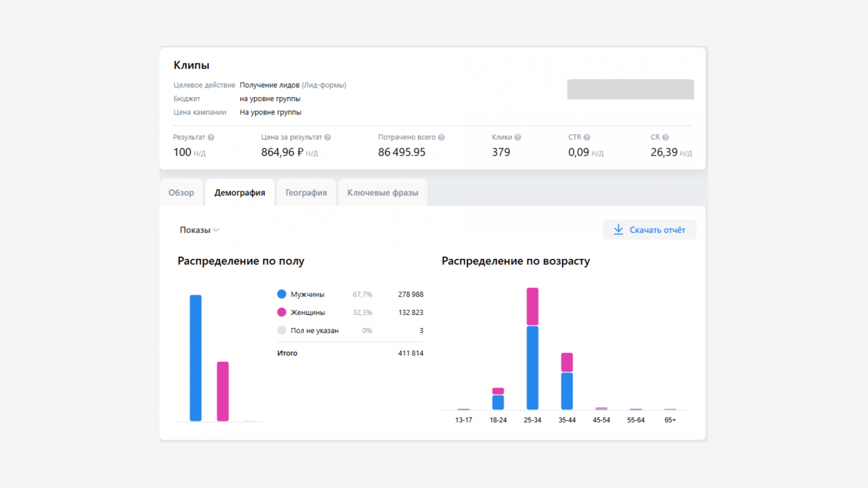Go to the Ключевые фразы tab

(x=382, y=193)
